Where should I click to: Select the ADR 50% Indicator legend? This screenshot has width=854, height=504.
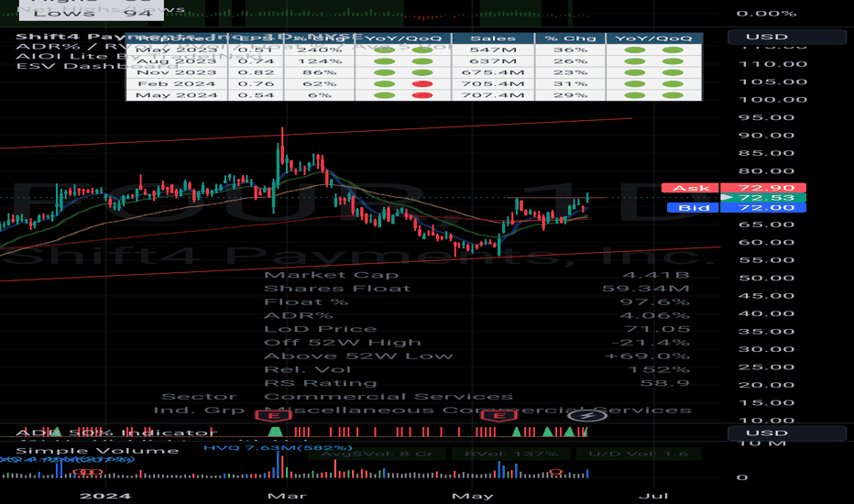[x=116, y=433]
